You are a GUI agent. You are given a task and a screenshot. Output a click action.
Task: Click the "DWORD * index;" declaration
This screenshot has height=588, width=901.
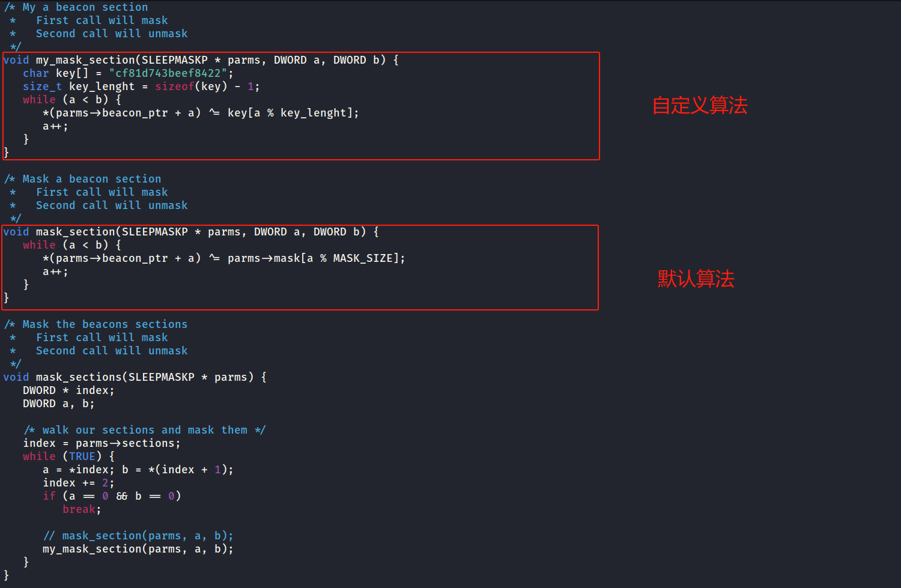click(68, 390)
